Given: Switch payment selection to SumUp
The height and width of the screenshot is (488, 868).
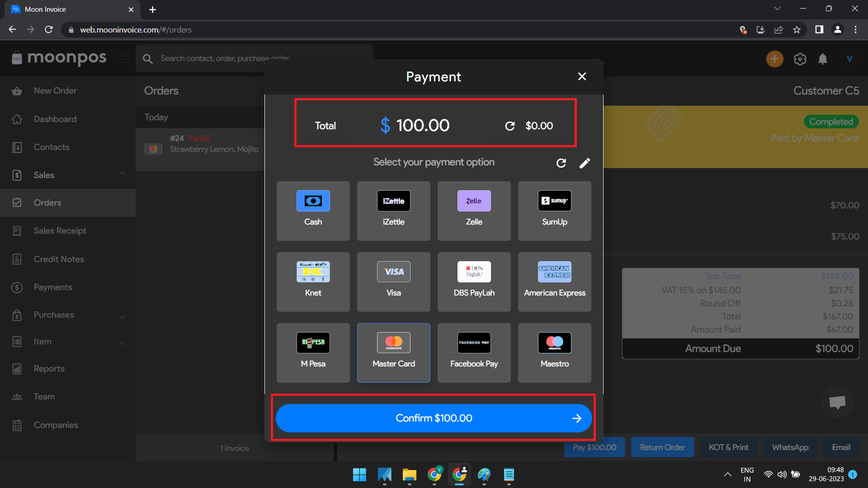Looking at the screenshot, I should point(554,211).
